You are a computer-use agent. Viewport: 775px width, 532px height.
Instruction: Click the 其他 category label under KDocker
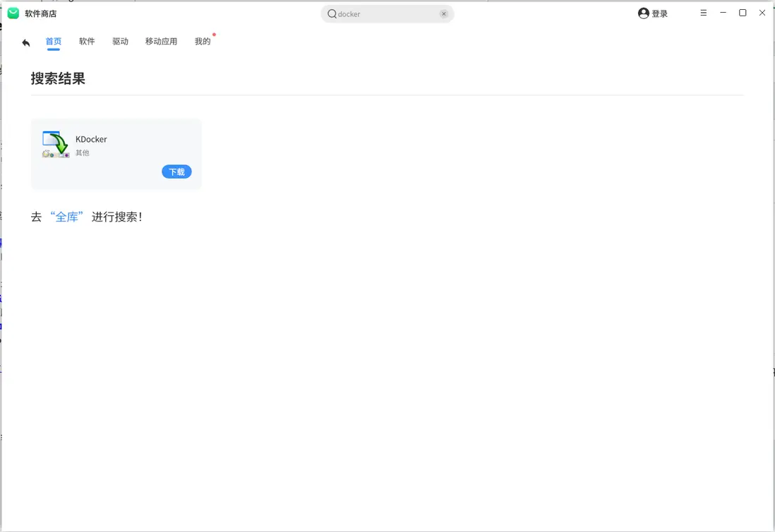83,152
